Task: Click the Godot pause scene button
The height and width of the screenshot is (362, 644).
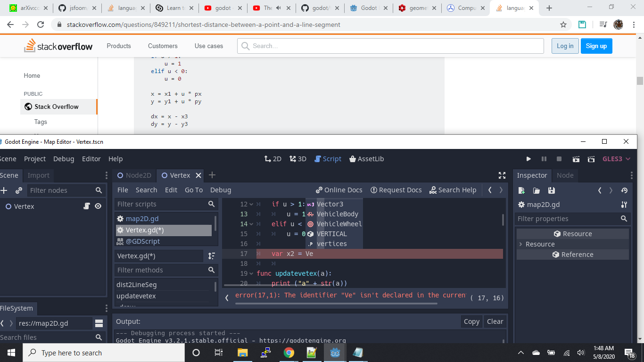Action: (544, 159)
